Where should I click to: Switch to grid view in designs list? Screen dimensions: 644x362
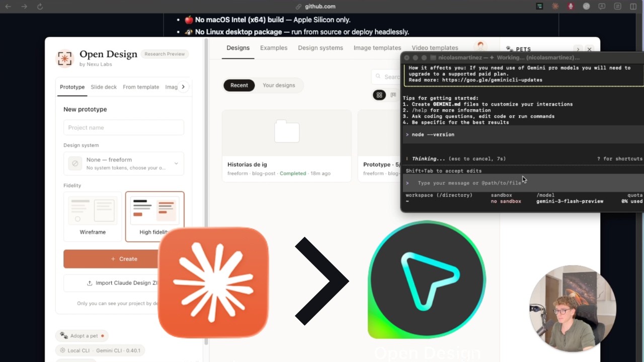[379, 95]
